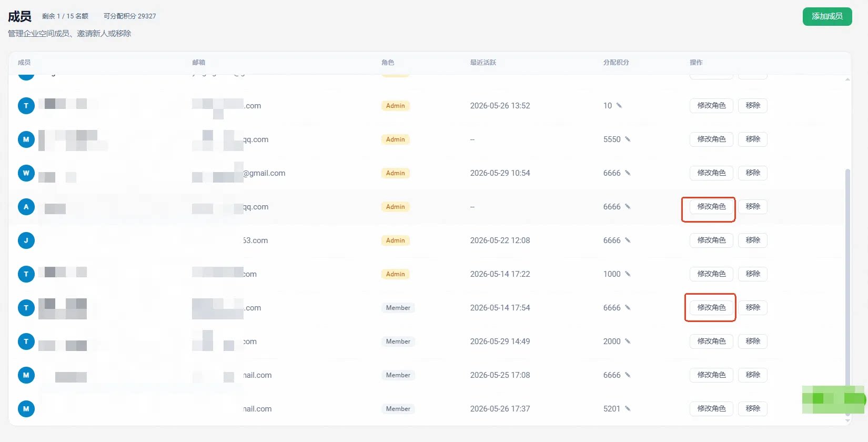Edit points pencil next to 1000

[x=628, y=274]
